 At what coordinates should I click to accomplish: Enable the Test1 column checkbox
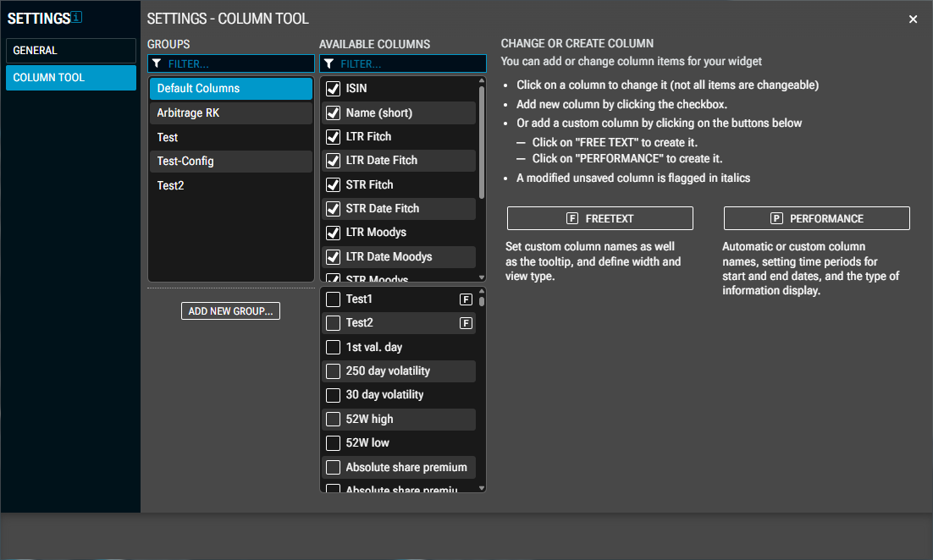334,299
